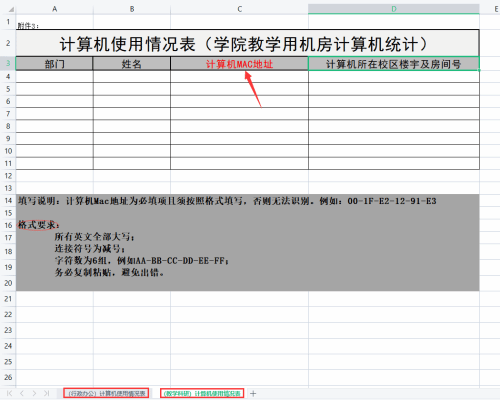500x400 pixels.
Task: Select highlighted column D header
Action: 394,9
